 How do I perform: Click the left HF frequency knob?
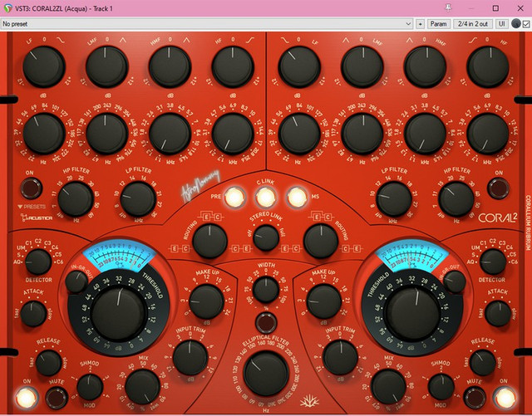point(233,134)
